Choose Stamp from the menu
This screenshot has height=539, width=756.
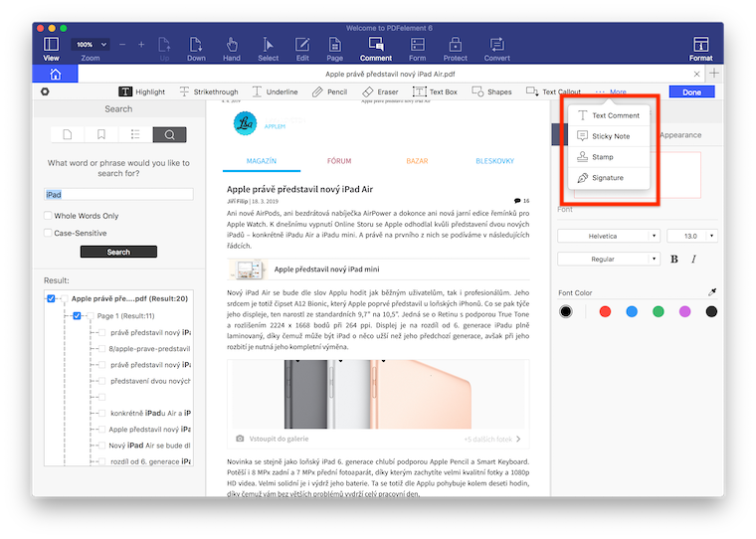[x=609, y=157]
